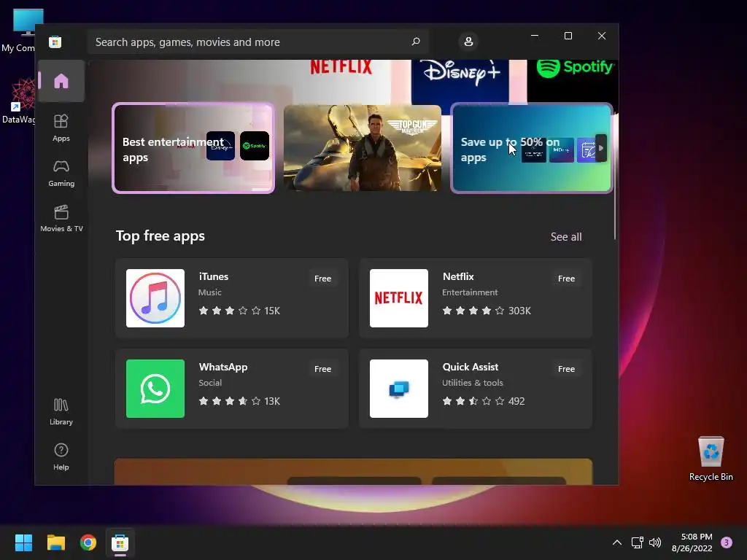The image size is (747, 560).
Task: Click the search apps, games, movies field
Action: click(x=258, y=42)
